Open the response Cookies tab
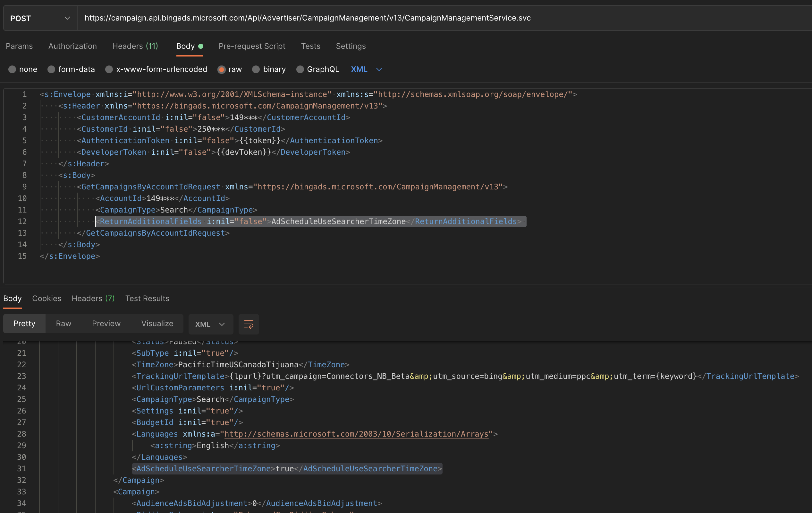 click(x=47, y=298)
